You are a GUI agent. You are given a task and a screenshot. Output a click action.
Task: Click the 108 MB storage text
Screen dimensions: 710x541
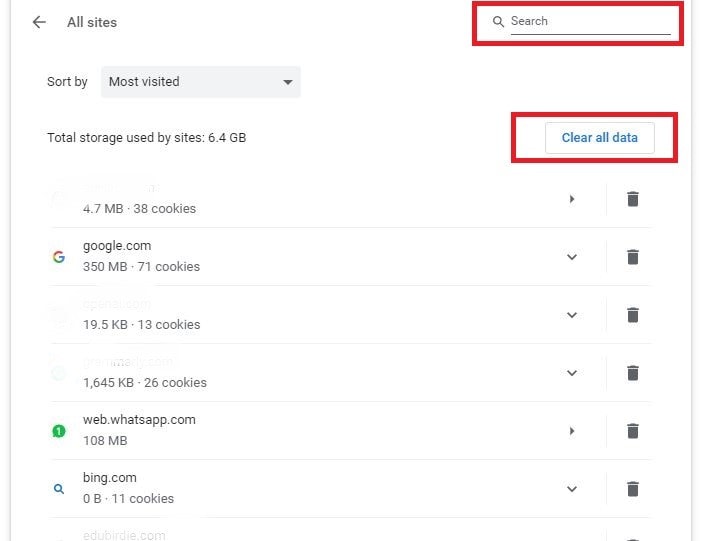click(105, 440)
